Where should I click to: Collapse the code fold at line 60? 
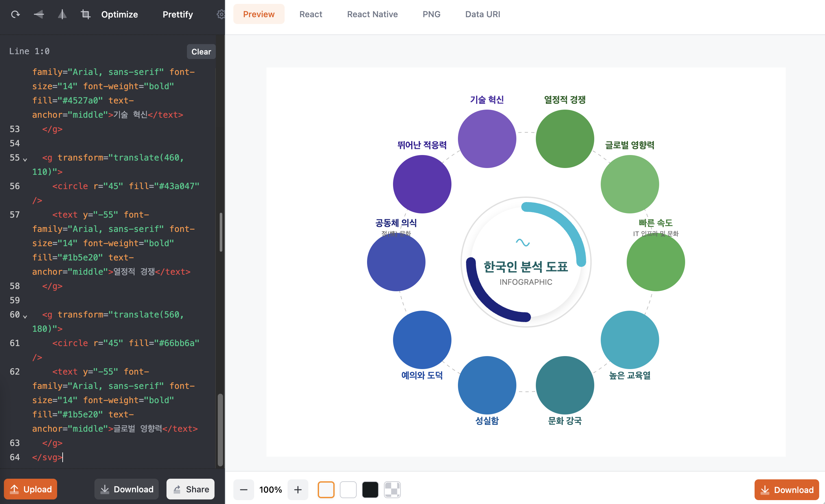(x=25, y=317)
